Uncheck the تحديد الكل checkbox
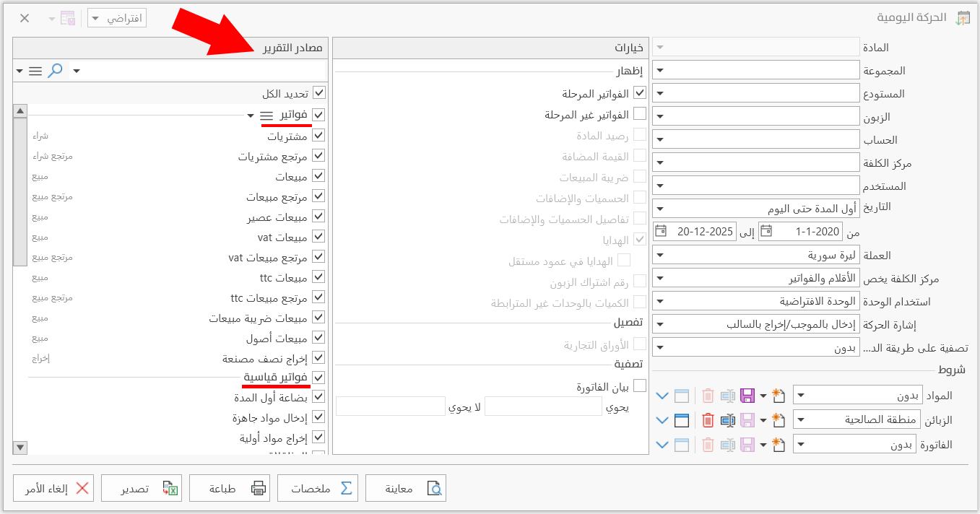Viewport: 980px width, 514px height. pos(318,92)
